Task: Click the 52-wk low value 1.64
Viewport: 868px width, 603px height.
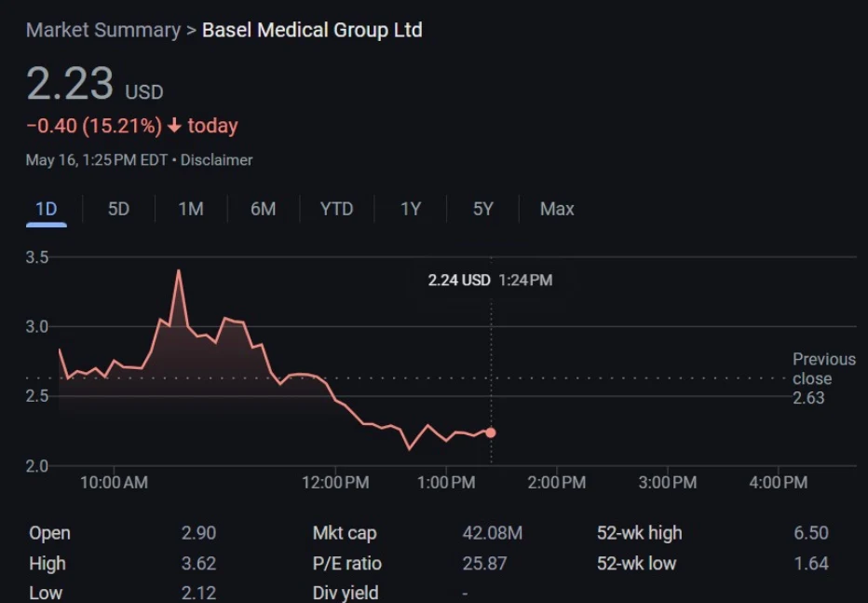Action: [x=811, y=564]
